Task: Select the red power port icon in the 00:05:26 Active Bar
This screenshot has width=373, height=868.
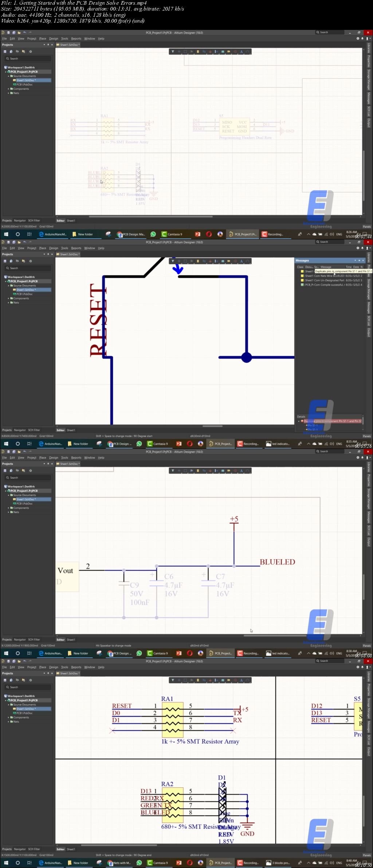Action: pos(210,261)
